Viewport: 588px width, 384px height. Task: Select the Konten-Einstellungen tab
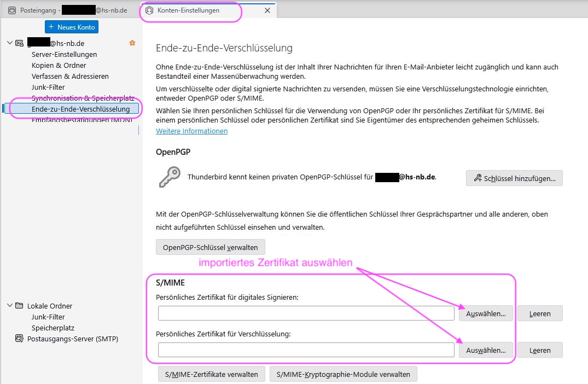click(207, 10)
